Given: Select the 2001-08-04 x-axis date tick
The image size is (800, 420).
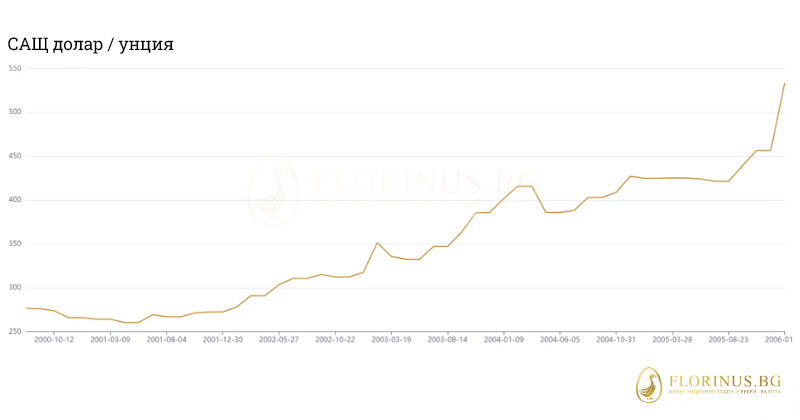Looking at the screenshot, I should click(167, 340).
